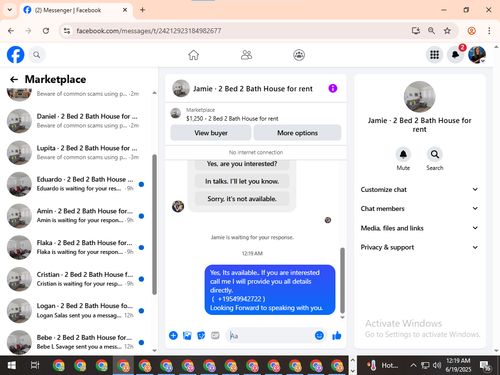Go back using the Marketplace arrow
The height and width of the screenshot is (375, 500).
point(14,79)
